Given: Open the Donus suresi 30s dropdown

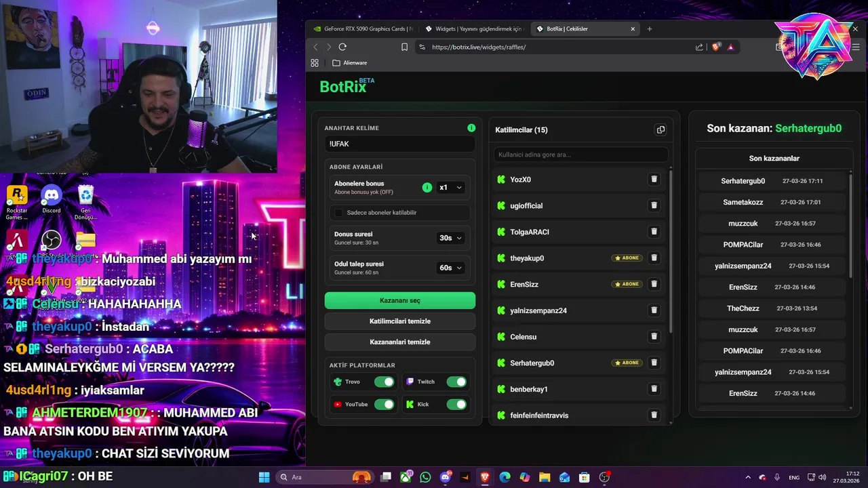Looking at the screenshot, I should pyautogui.click(x=450, y=238).
